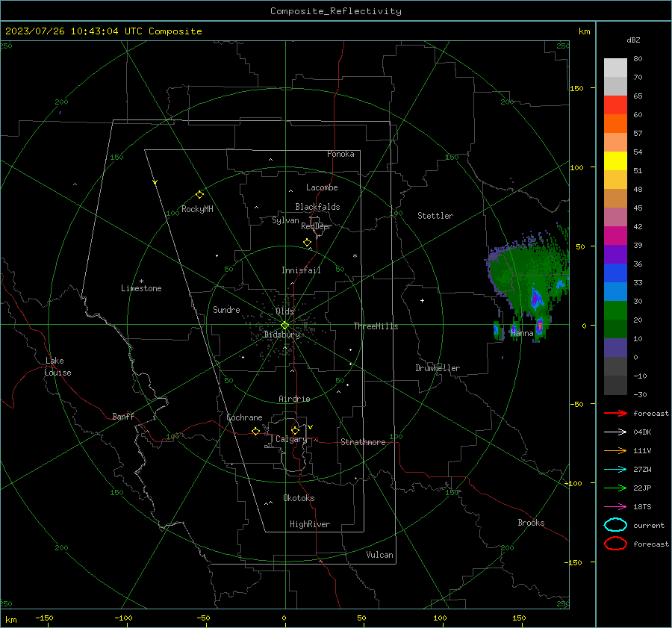Viewport: 672px width, 628px height.
Task: Click the RockyMH label
Action: point(197,209)
